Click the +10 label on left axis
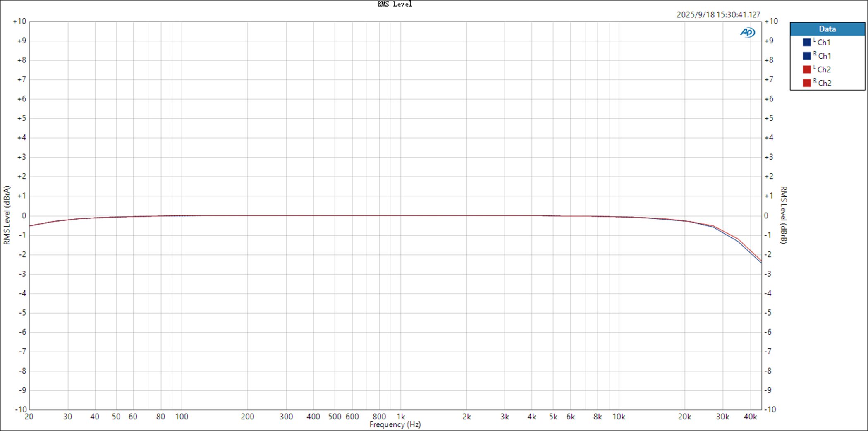Image resolution: width=868 pixels, height=431 pixels. pyautogui.click(x=19, y=22)
